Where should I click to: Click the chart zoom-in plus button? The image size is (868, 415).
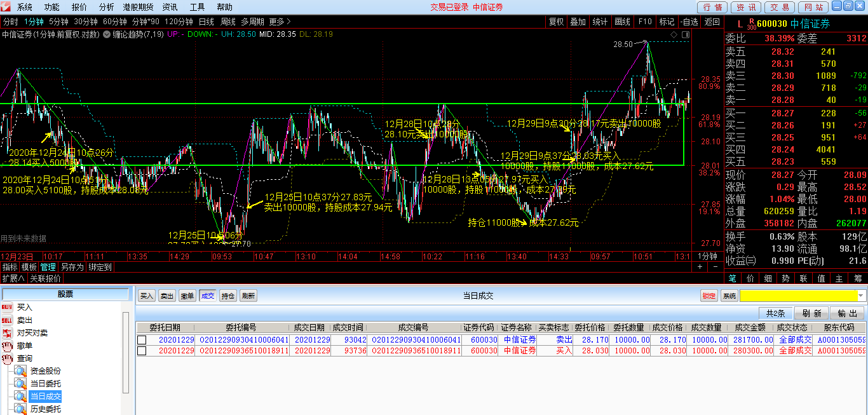[x=700, y=267]
